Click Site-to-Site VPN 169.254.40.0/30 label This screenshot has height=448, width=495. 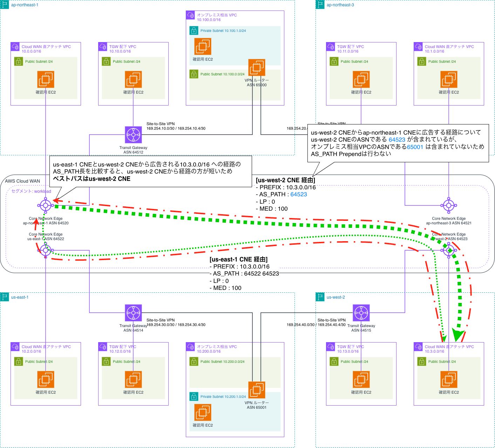coord(316,323)
